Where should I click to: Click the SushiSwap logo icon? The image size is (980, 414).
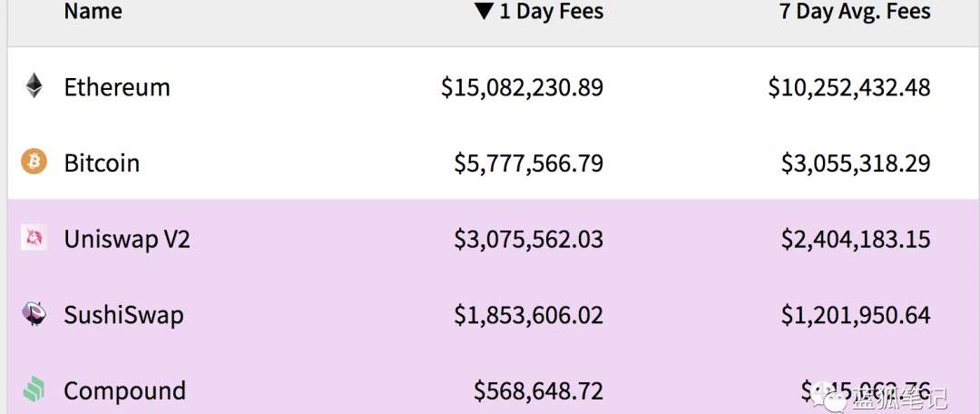[34, 314]
